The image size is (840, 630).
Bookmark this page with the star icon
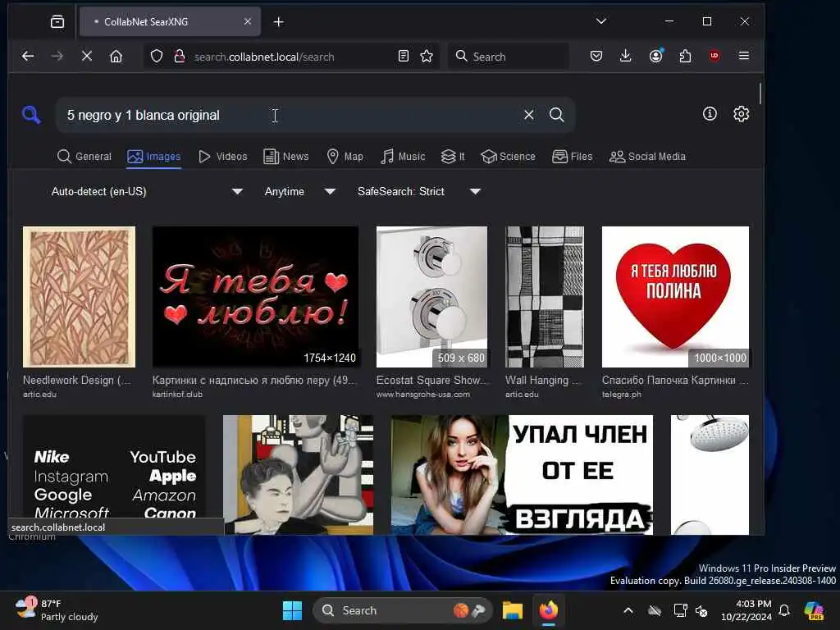click(x=427, y=57)
